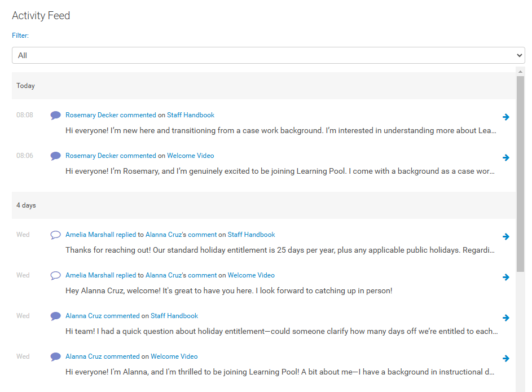Click comment bubble icon beside 08:06 entry
This screenshot has height=392, width=532.
click(55, 156)
